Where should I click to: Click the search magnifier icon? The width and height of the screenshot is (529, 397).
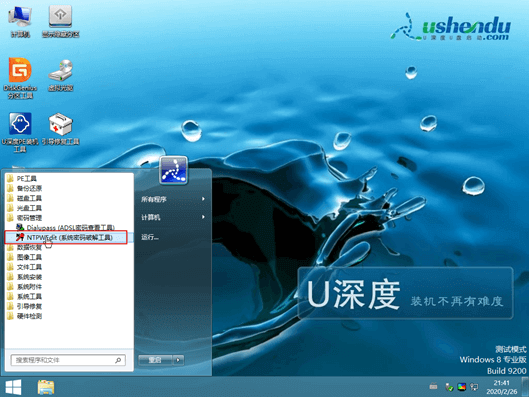(x=118, y=360)
